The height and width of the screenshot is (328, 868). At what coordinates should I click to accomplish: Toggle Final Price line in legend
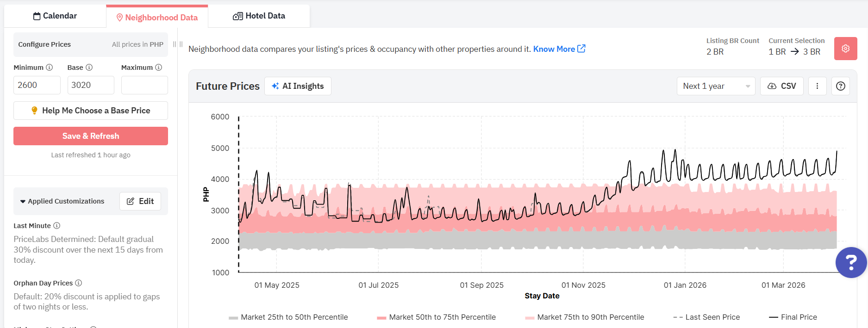793,317
